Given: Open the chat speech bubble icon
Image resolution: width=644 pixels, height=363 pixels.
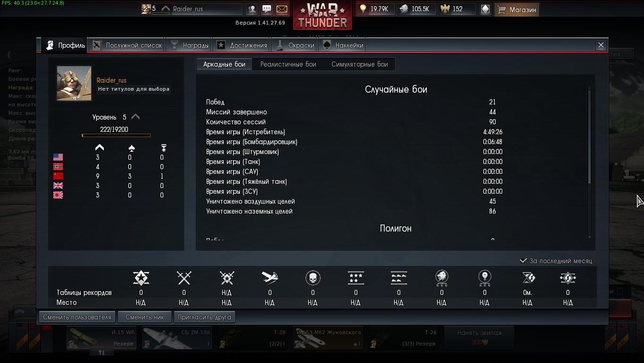Looking at the screenshot, I should point(267,9).
